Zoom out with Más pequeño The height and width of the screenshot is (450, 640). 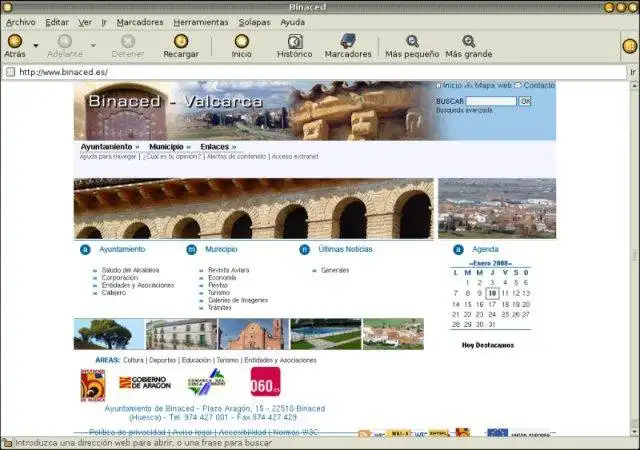(412, 46)
